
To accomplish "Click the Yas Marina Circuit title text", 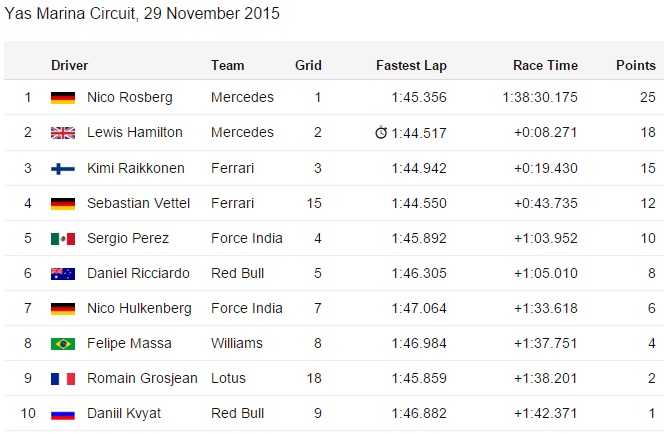I will coord(142,14).
